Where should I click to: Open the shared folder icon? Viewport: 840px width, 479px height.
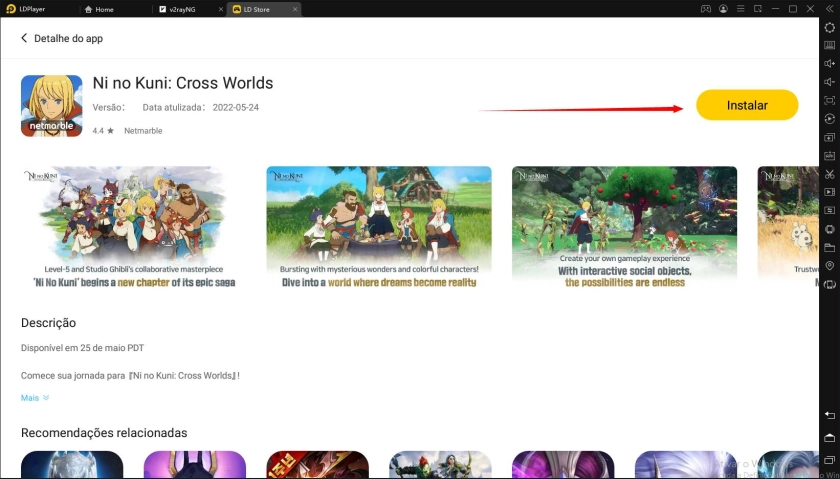[x=829, y=247]
